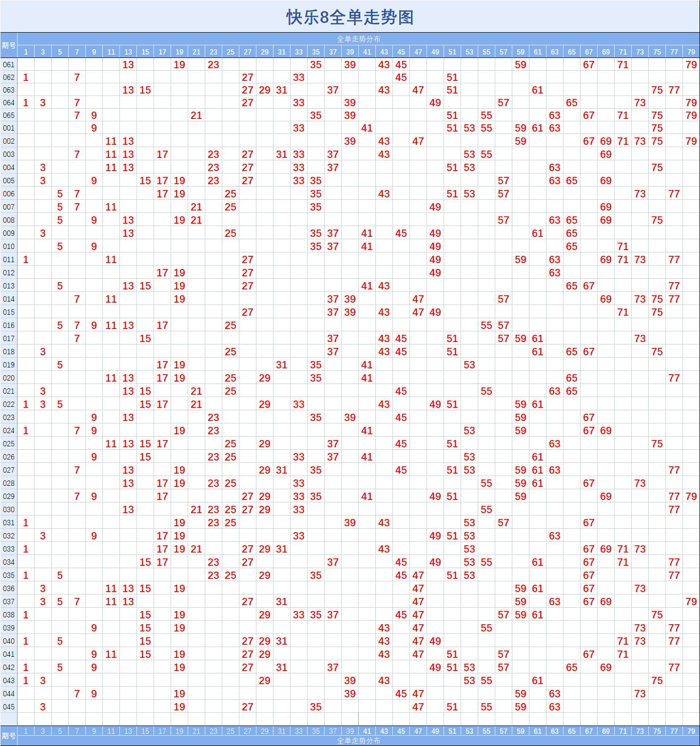Click the 73 cell in row 044
The width and height of the screenshot is (700, 746).
(x=640, y=694)
